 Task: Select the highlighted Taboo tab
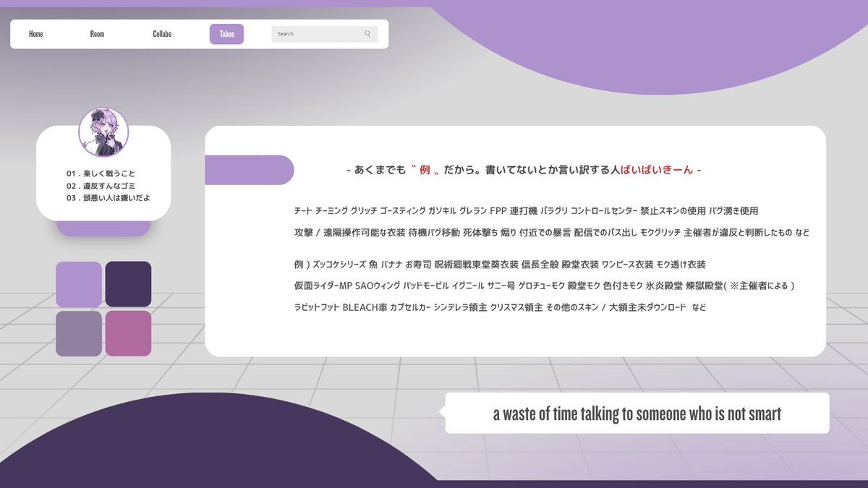click(x=226, y=34)
